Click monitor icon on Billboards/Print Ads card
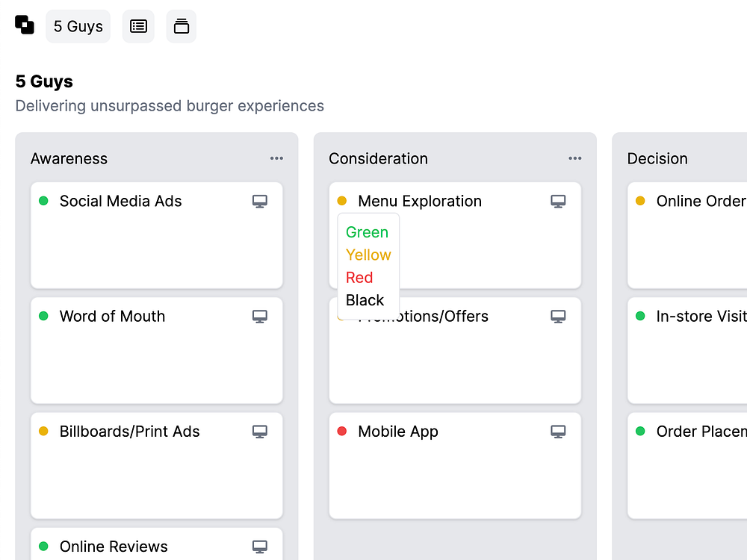This screenshot has width=747, height=560. point(259,432)
